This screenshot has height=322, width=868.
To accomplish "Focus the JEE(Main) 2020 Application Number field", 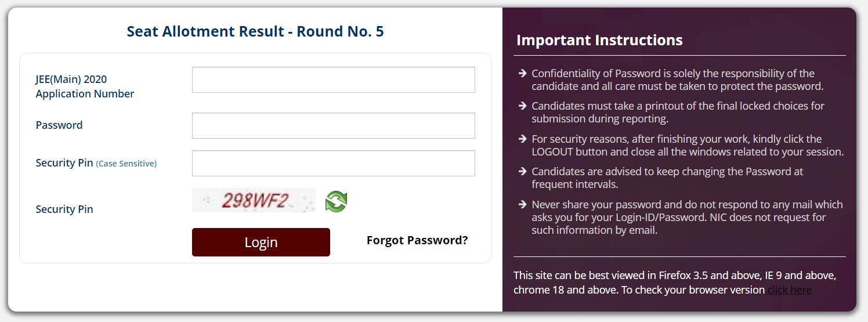I will tap(333, 80).
